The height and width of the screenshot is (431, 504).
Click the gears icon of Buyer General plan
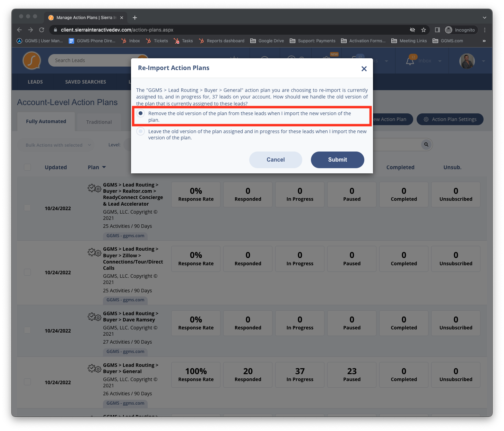coord(94,368)
